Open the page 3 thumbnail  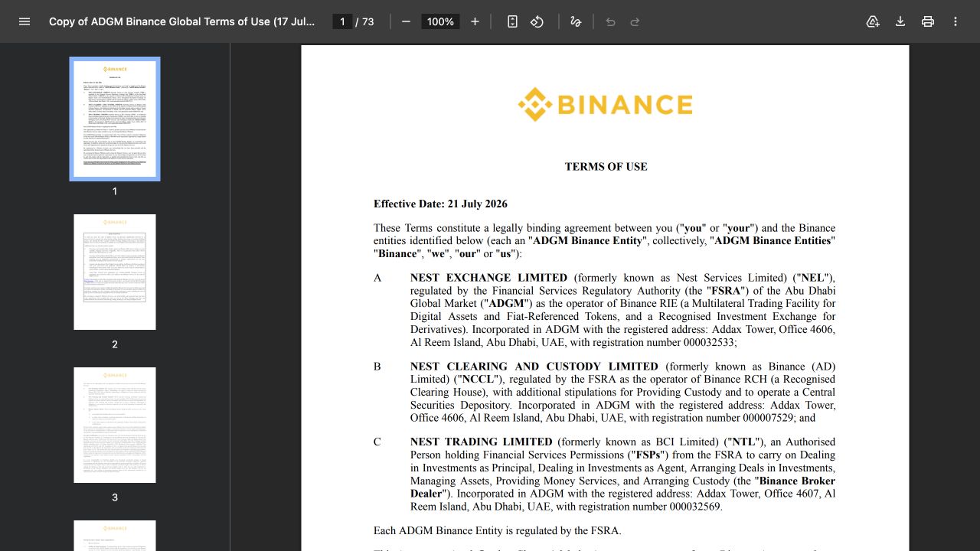click(x=115, y=425)
